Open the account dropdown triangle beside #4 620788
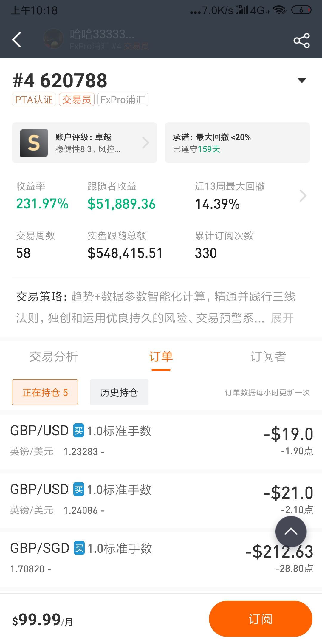Image resolution: width=322 pixels, height=644 pixels. click(302, 80)
